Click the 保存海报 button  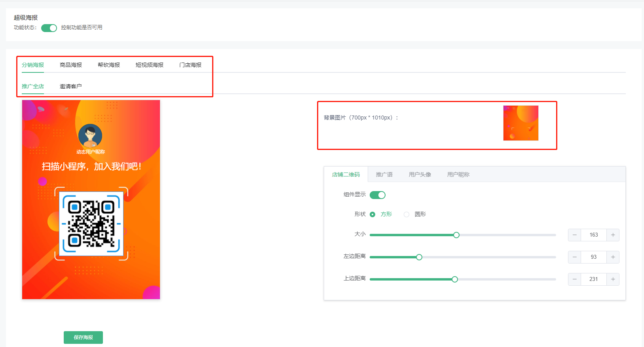[83, 338]
